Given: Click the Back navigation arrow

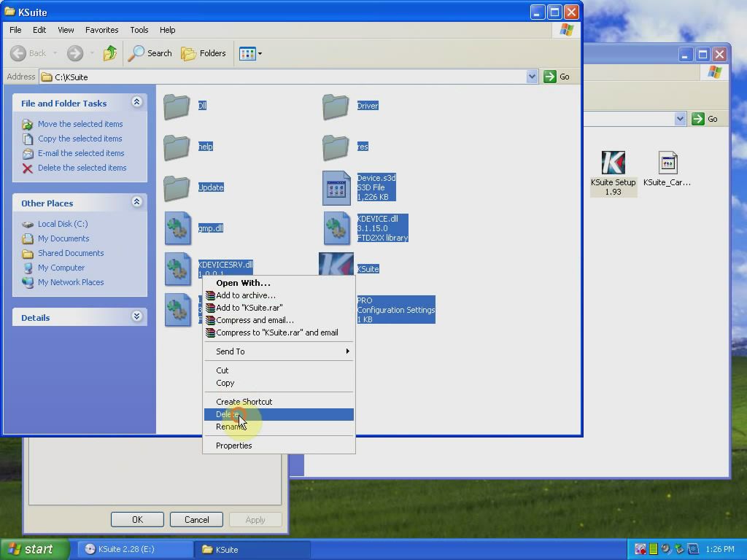Looking at the screenshot, I should click(x=18, y=53).
